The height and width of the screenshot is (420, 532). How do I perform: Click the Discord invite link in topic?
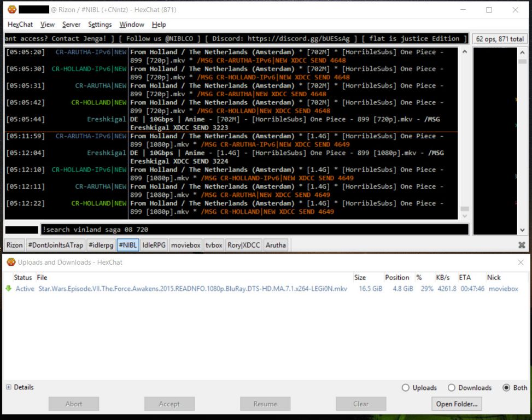(x=299, y=38)
